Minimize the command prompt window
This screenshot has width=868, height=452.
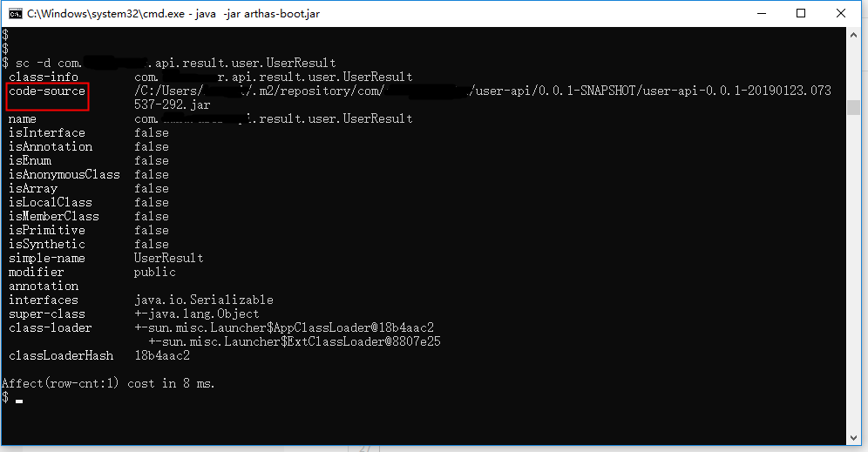pyautogui.click(x=760, y=13)
